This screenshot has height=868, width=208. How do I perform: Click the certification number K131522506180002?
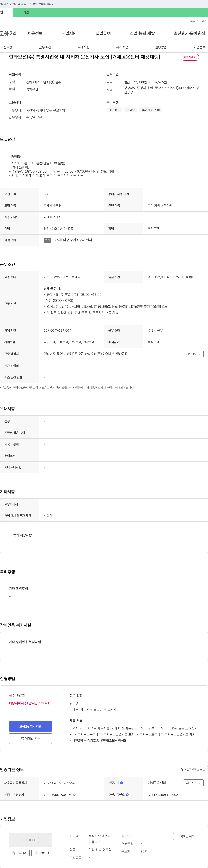point(163,795)
